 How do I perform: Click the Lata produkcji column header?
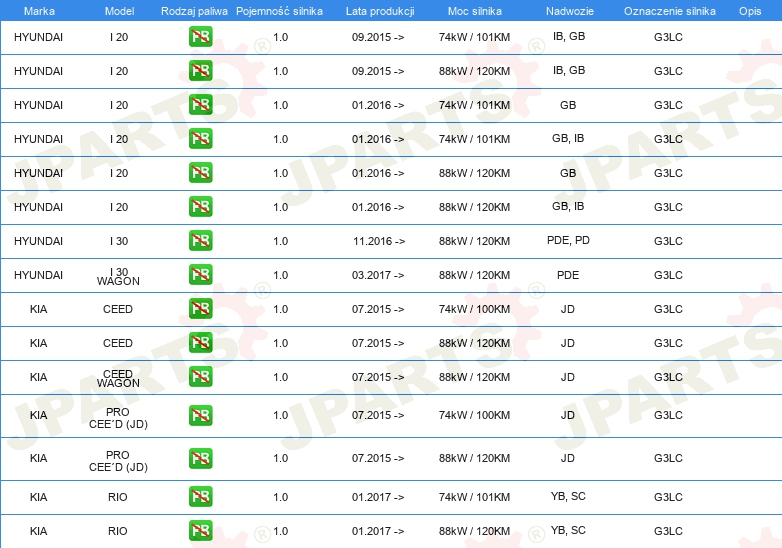(x=380, y=11)
